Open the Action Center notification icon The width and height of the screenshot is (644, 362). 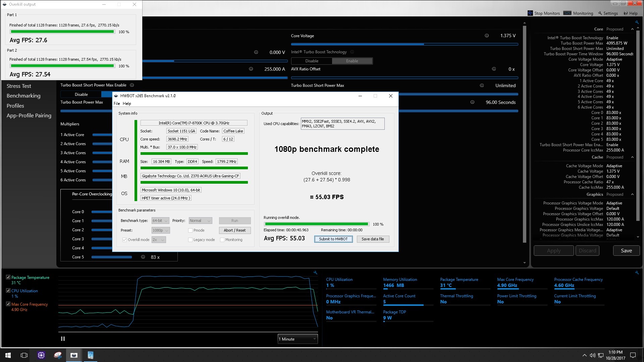633,355
